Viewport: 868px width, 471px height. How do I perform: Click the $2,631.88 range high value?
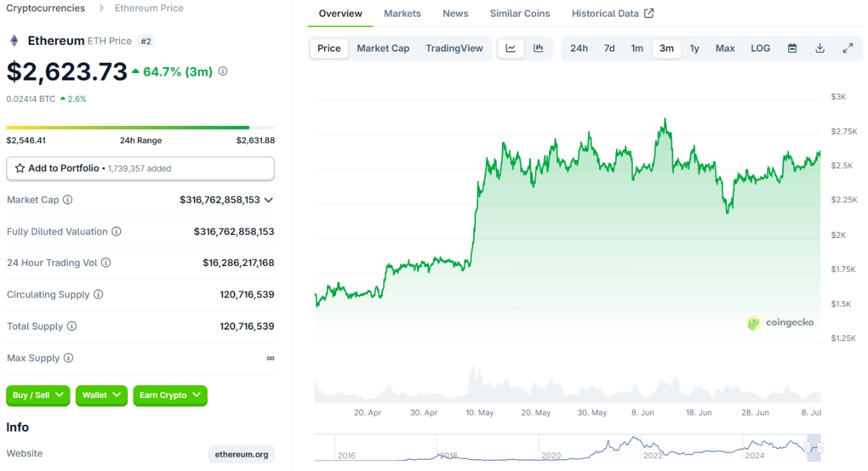pyautogui.click(x=255, y=141)
